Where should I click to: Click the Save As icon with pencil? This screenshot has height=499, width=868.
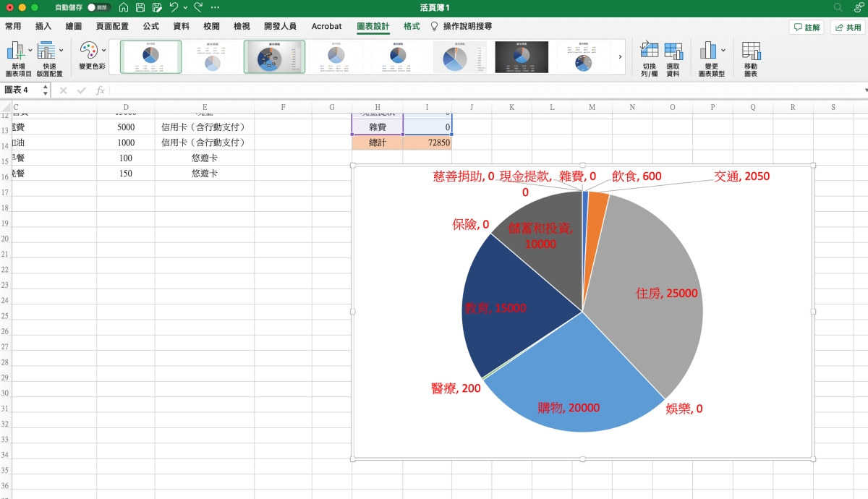tap(157, 7)
